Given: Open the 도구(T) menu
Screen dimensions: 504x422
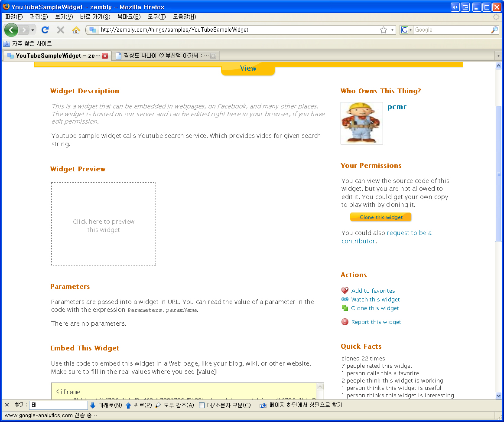Looking at the screenshot, I should 157,17.
